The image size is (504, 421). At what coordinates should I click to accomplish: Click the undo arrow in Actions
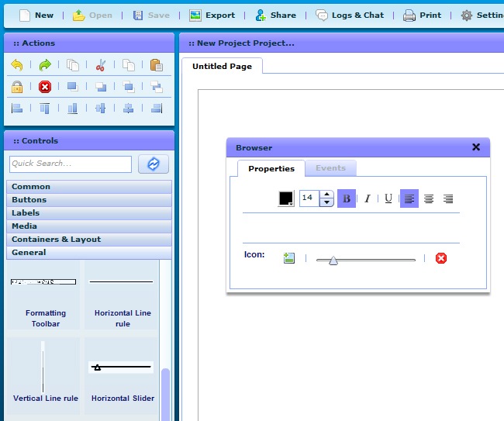17,65
